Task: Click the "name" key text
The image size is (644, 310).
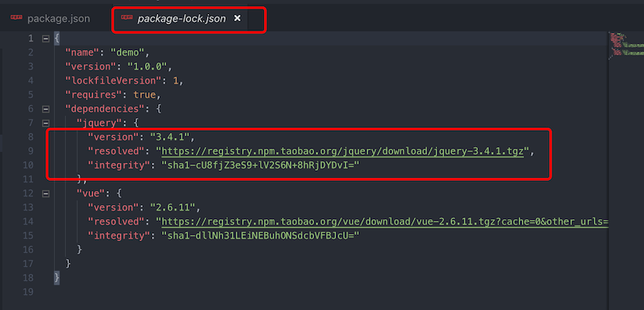Action: click(82, 52)
